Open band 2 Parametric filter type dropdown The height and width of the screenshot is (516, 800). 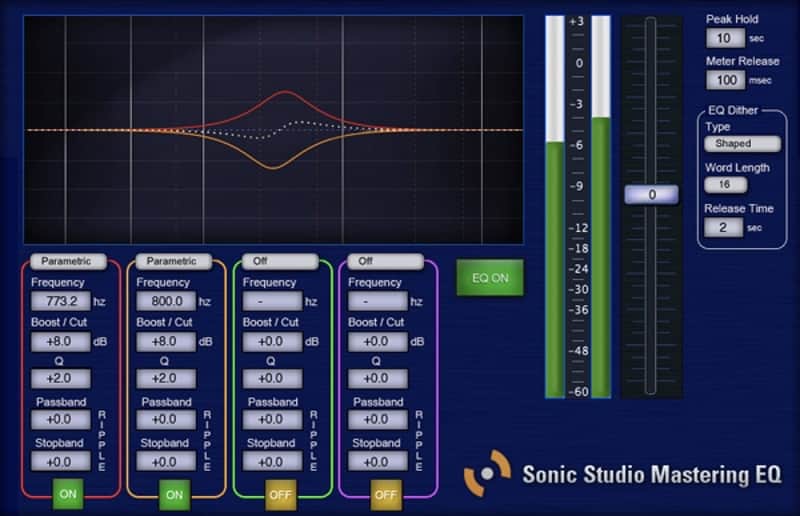(x=173, y=261)
